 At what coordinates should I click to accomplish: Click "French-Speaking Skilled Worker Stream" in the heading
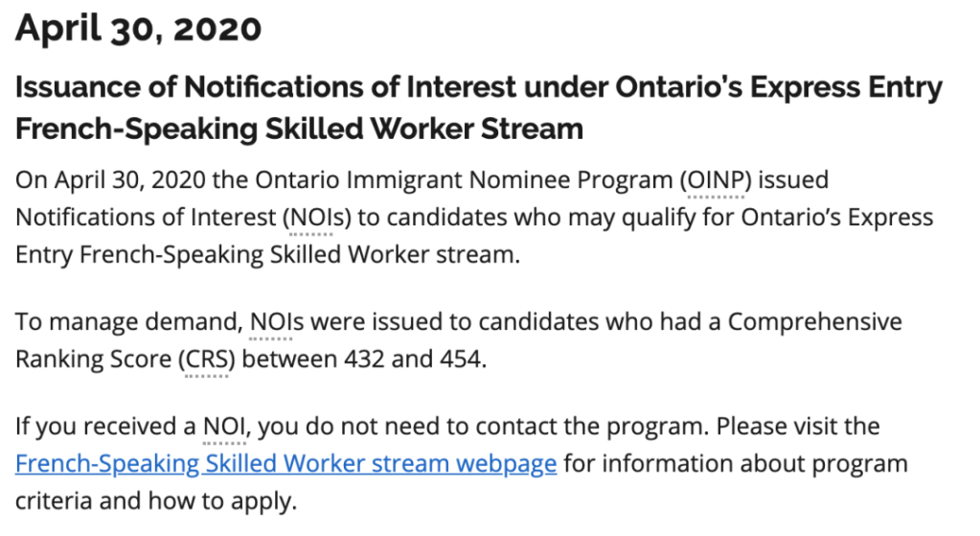point(299,128)
